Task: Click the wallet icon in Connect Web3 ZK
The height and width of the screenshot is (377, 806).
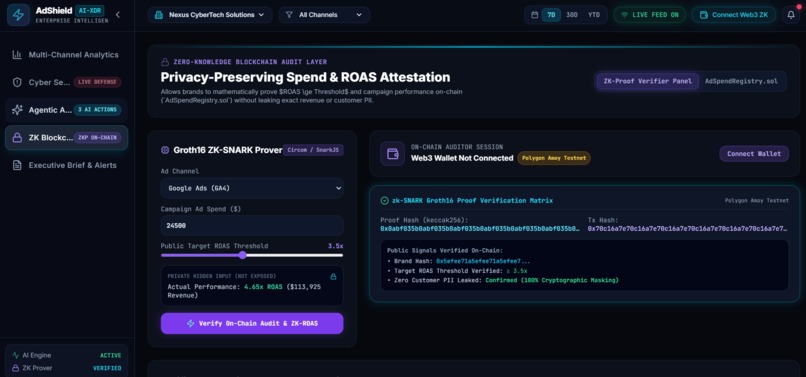Action: tap(703, 15)
